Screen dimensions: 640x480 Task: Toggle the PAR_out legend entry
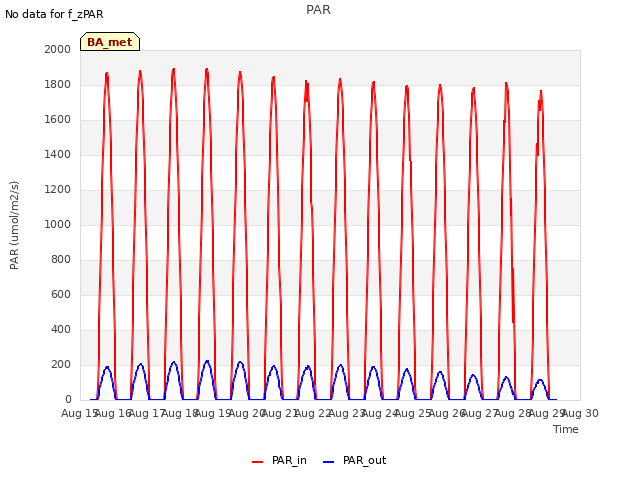354,460
